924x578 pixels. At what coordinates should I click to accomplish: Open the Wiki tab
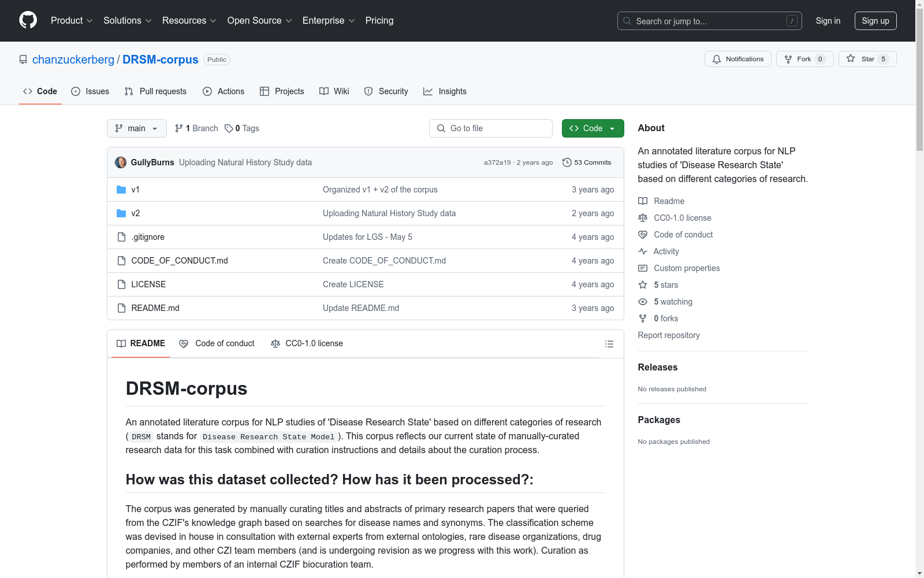coord(334,91)
